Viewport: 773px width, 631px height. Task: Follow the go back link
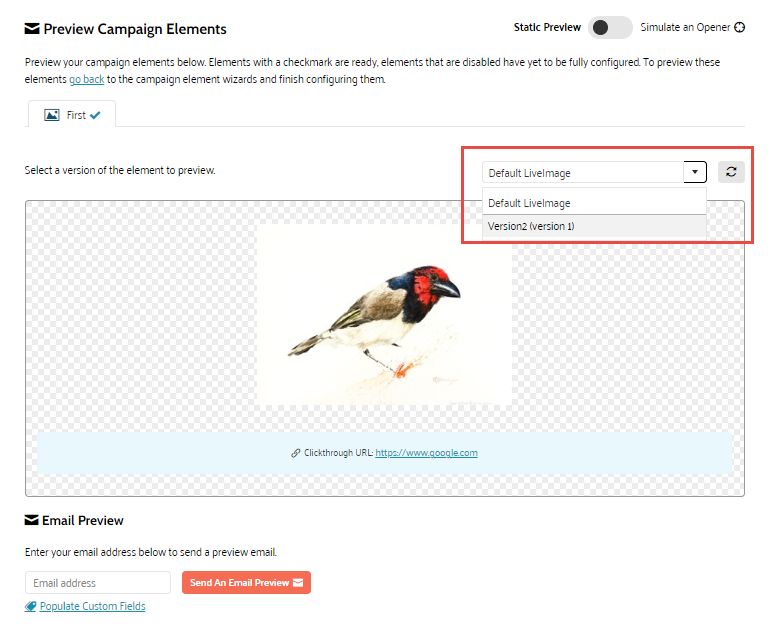86,79
